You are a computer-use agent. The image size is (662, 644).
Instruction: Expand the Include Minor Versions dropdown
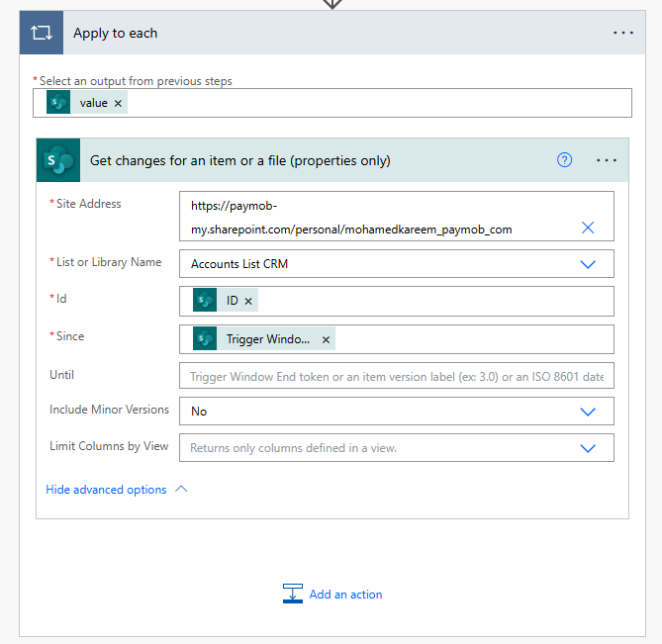pyautogui.click(x=588, y=412)
